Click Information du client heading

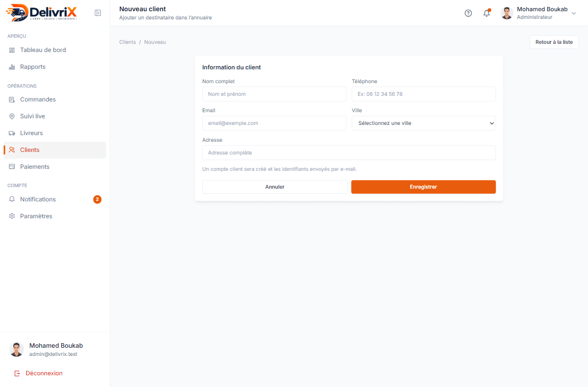click(x=231, y=67)
